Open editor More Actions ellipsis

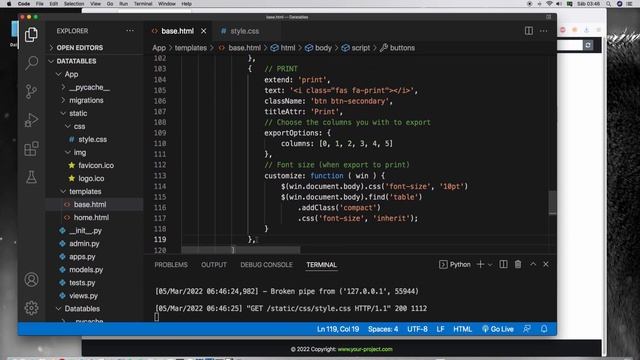pyautogui.click(x=543, y=31)
